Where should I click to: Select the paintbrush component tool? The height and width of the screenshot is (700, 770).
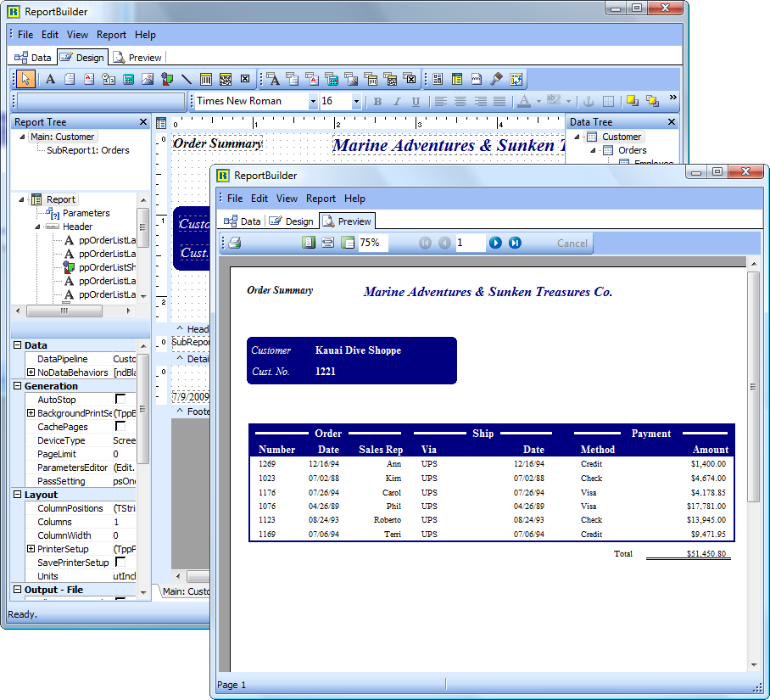[x=496, y=79]
